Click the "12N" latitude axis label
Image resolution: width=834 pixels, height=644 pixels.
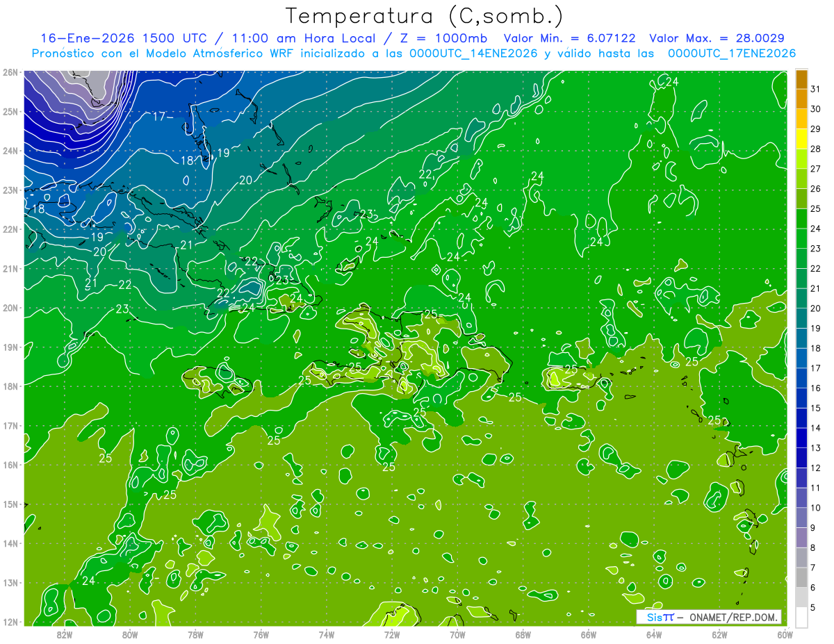10,622
